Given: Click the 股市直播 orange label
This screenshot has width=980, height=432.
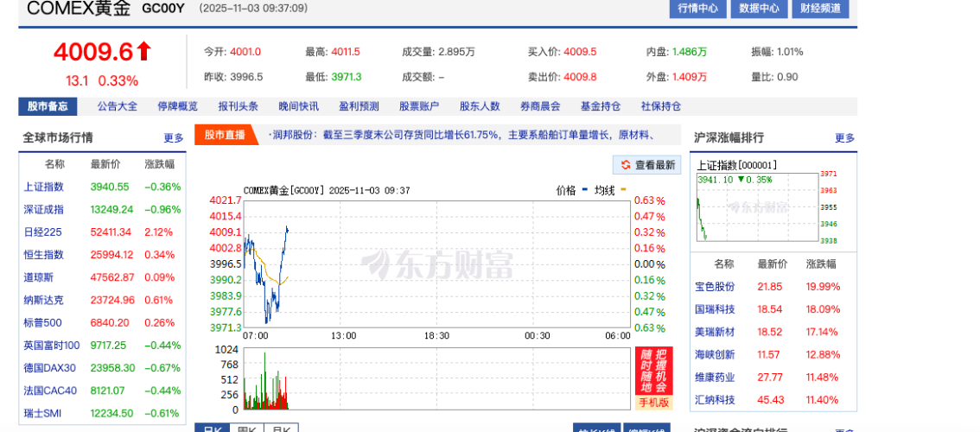Looking at the screenshot, I should coord(225,135).
